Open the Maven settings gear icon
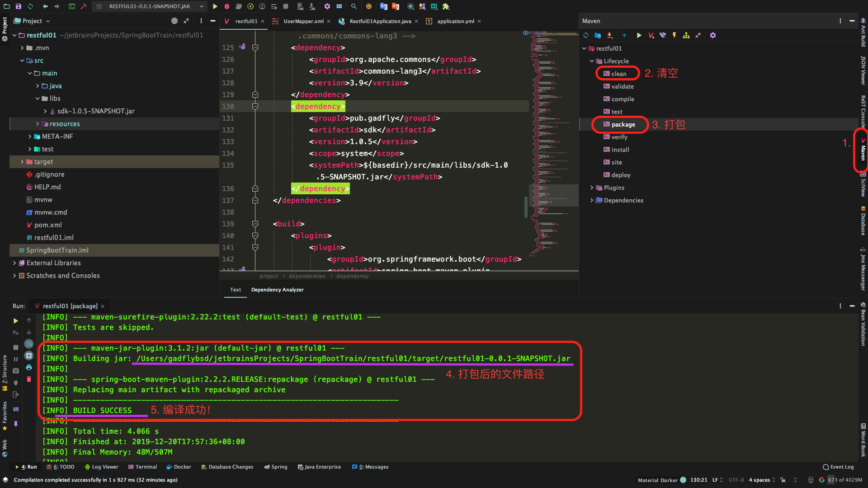 click(x=713, y=35)
